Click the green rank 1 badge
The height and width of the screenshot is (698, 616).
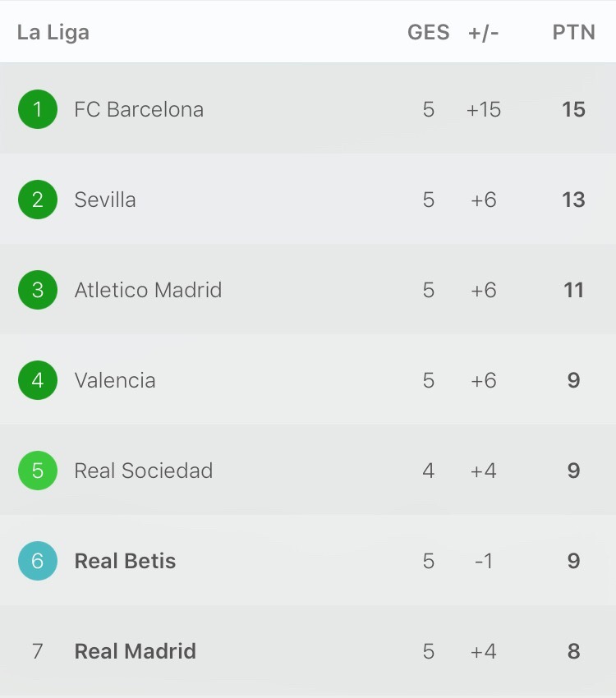click(x=38, y=109)
